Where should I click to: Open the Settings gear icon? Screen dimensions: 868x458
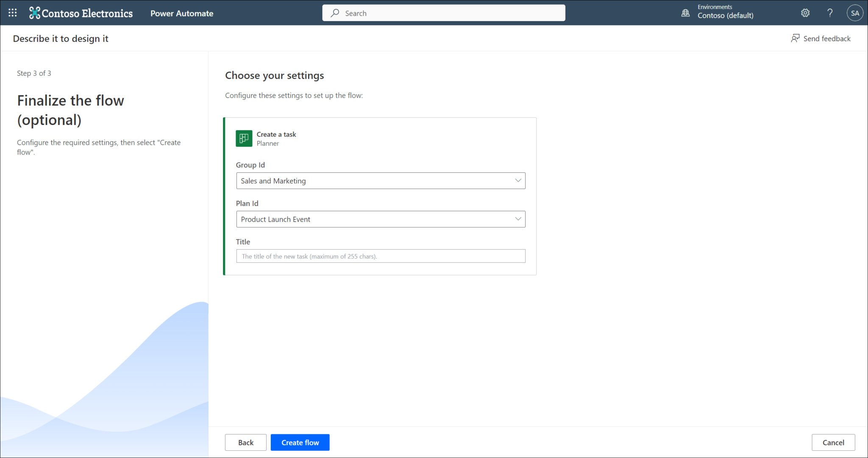point(805,13)
